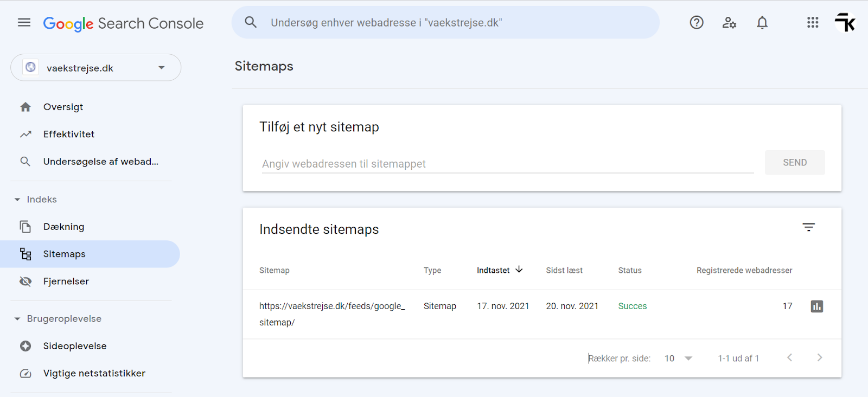Click the account avatar logo
The image size is (868, 397).
(845, 22)
